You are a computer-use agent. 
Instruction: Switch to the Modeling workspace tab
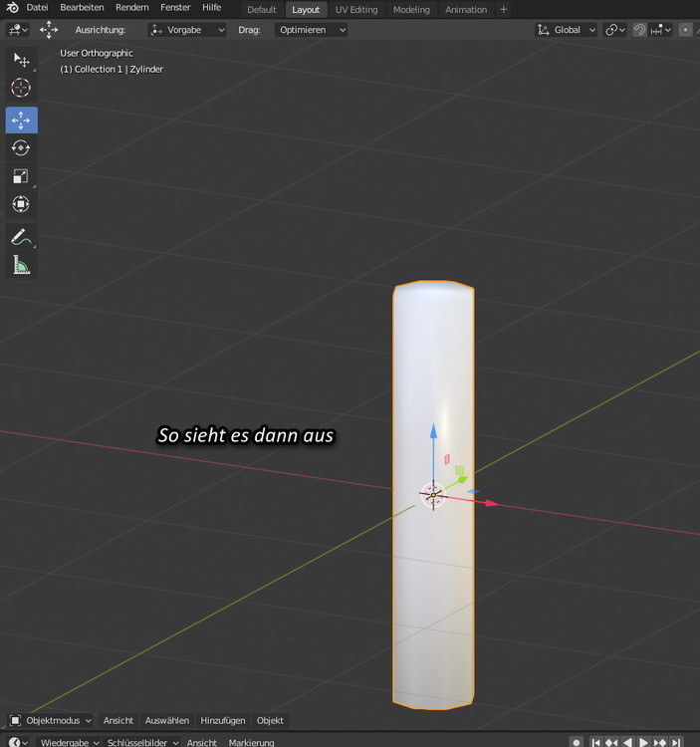pyautogui.click(x=411, y=10)
